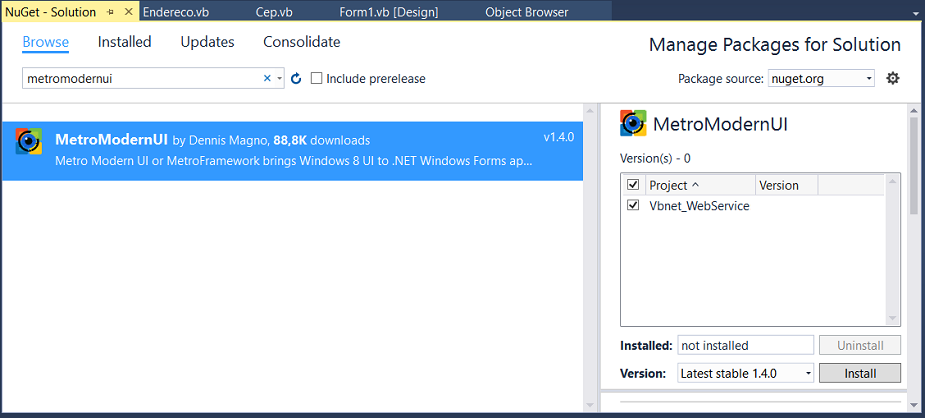Click details pane scrollbar up arrow
Screen dimensions: 925x418
914,111
